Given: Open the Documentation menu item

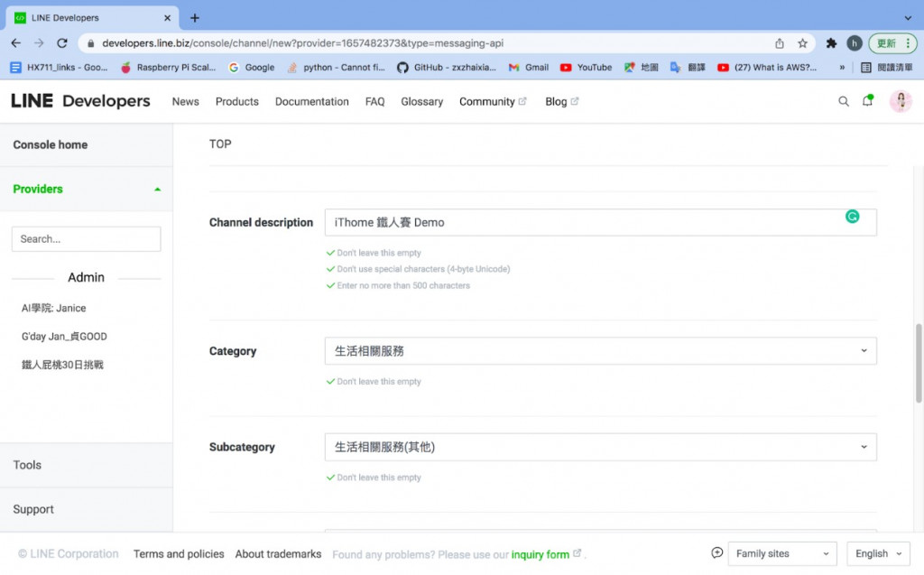Looking at the screenshot, I should (x=311, y=101).
